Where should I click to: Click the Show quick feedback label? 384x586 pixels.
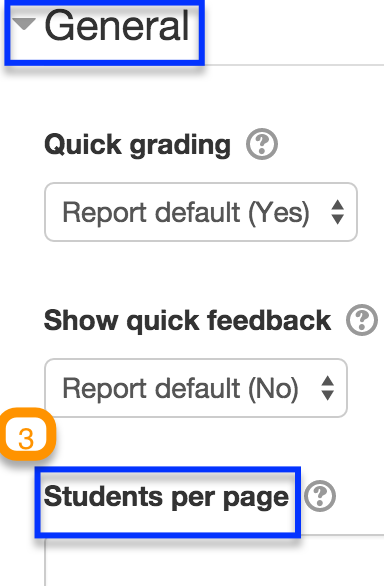(x=187, y=321)
